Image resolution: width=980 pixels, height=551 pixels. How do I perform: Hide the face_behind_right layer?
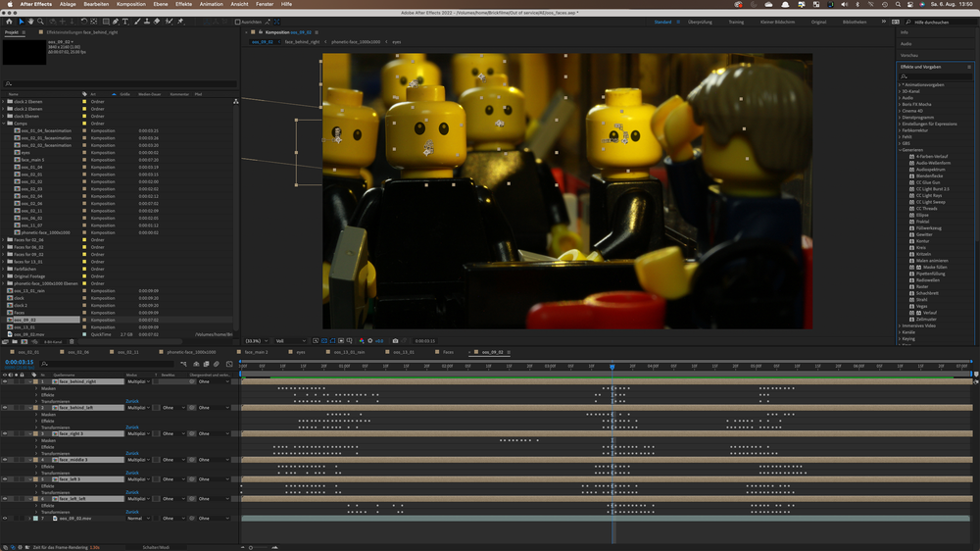coord(5,381)
